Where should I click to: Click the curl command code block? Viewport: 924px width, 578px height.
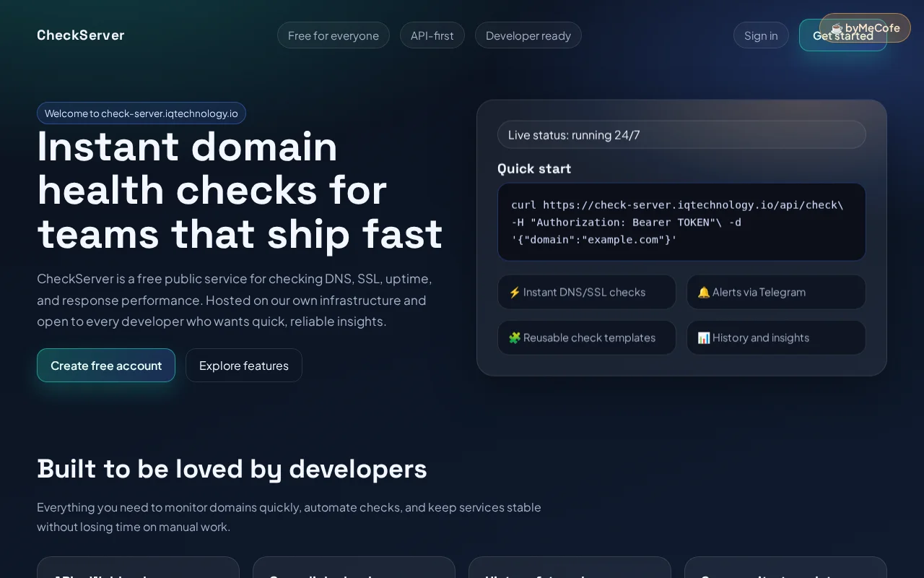(x=681, y=222)
